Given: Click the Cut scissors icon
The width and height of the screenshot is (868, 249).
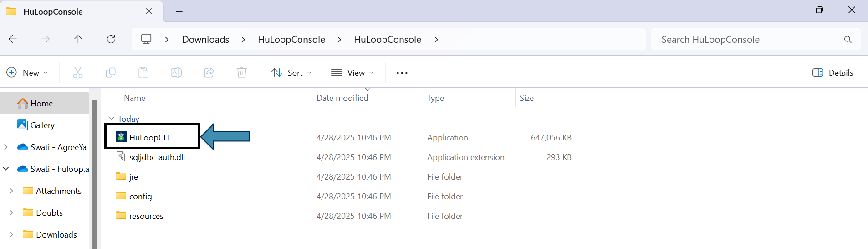Looking at the screenshot, I should tap(78, 73).
